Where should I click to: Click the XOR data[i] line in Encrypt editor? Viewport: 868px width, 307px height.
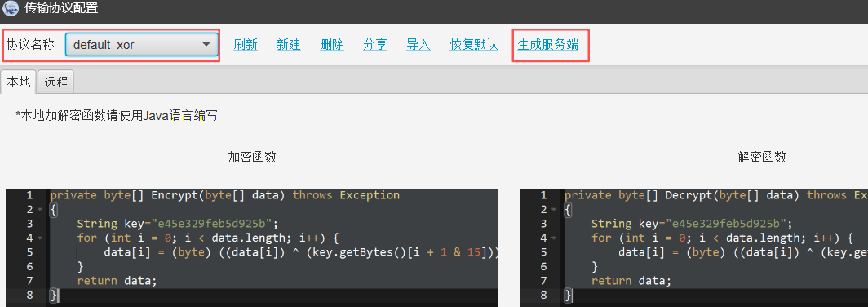click(301, 252)
